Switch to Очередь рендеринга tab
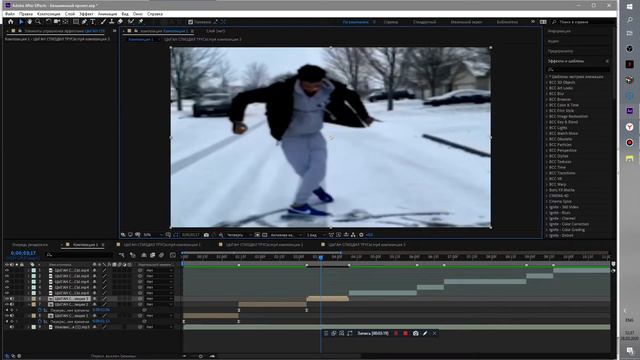Screen dimensions: 640x360 tap(30, 245)
